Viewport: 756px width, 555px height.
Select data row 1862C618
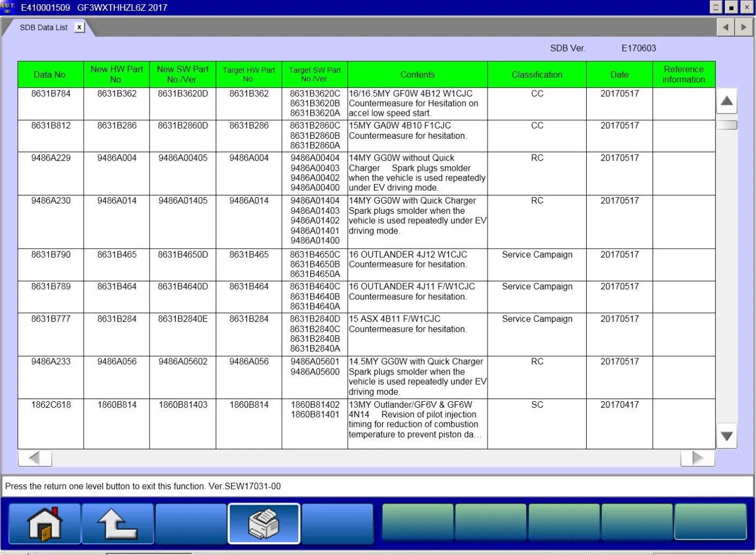click(x=366, y=424)
